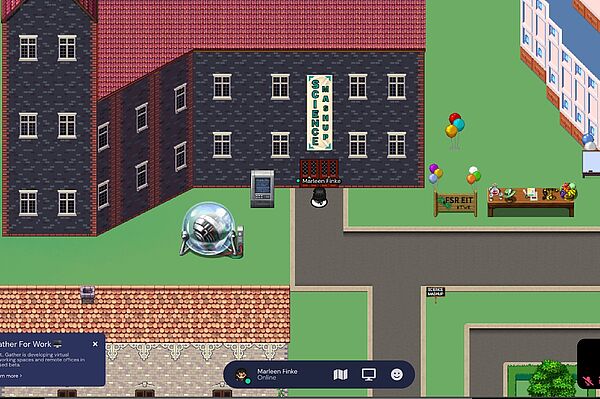Screen dimensions: 600x399
Task: Open the minimap from the bottom bar
Action: click(341, 375)
